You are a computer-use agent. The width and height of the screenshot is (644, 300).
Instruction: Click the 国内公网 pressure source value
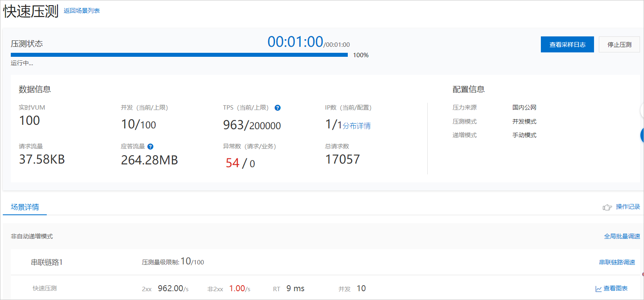click(x=524, y=108)
